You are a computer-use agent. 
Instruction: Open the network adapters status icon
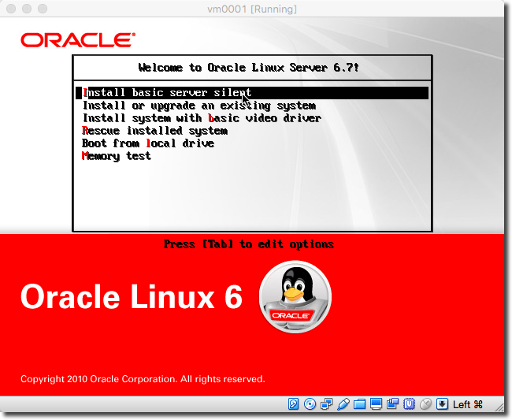click(326, 404)
